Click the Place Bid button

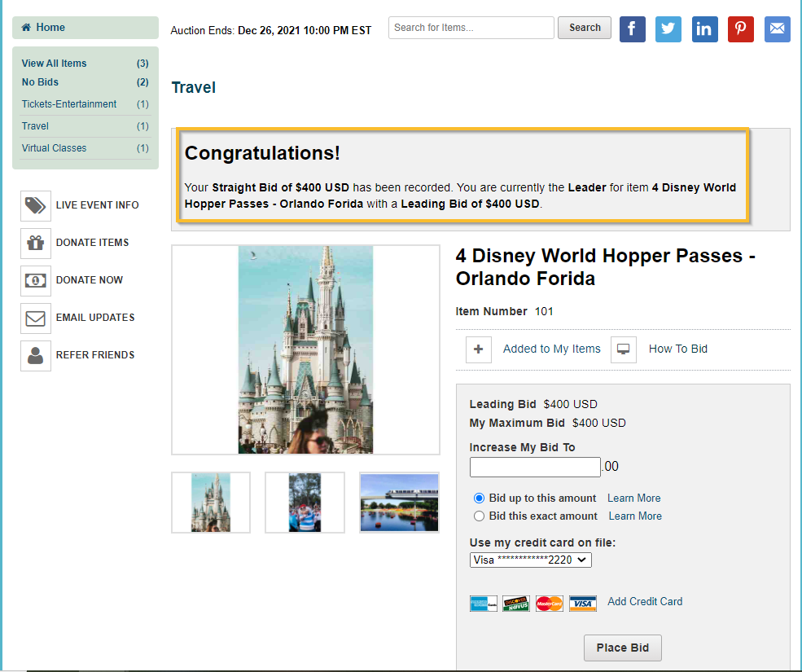(623, 648)
